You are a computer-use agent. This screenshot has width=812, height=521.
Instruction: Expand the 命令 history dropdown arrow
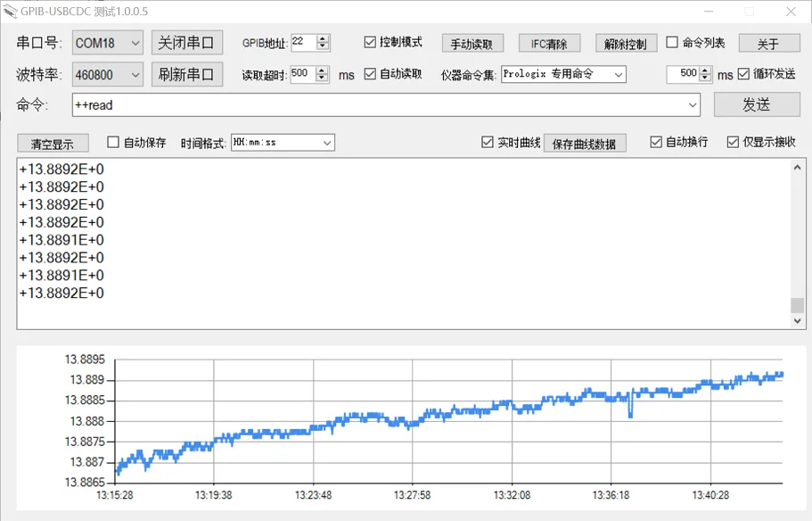[x=693, y=105]
